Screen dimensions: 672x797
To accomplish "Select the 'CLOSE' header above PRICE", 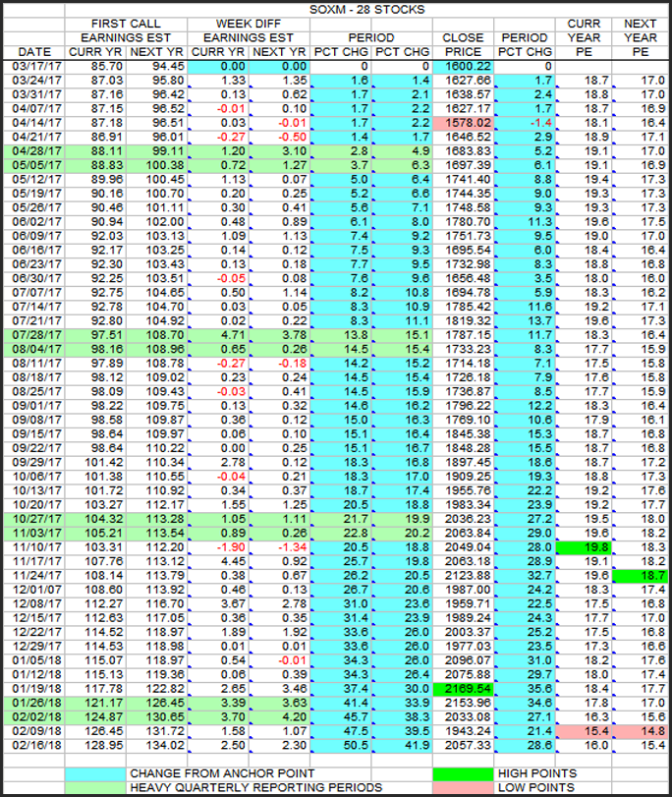I will (x=463, y=38).
